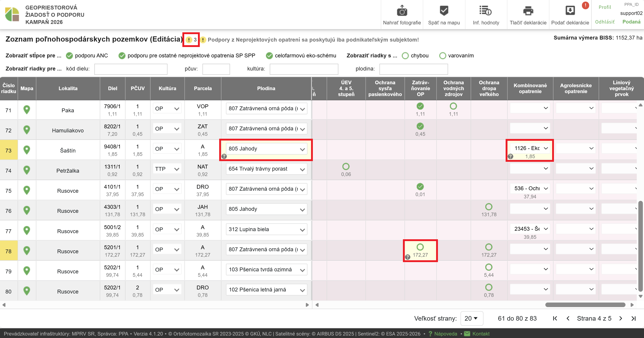The height and width of the screenshot is (338, 644).
Task: Click map pin icon for row 73 Šaštín
Action: click(x=27, y=150)
